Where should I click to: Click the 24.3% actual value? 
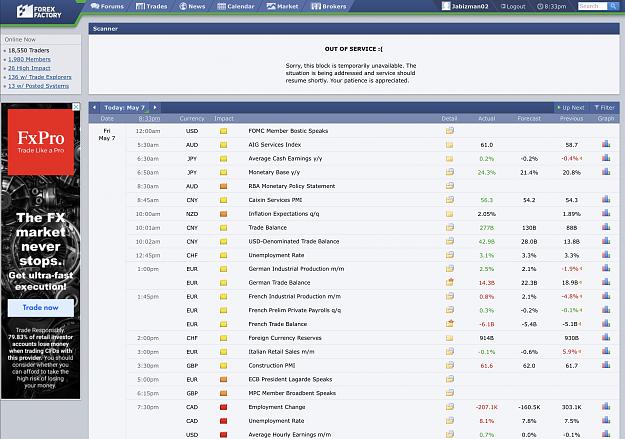pyautogui.click(x=487, y=172)
